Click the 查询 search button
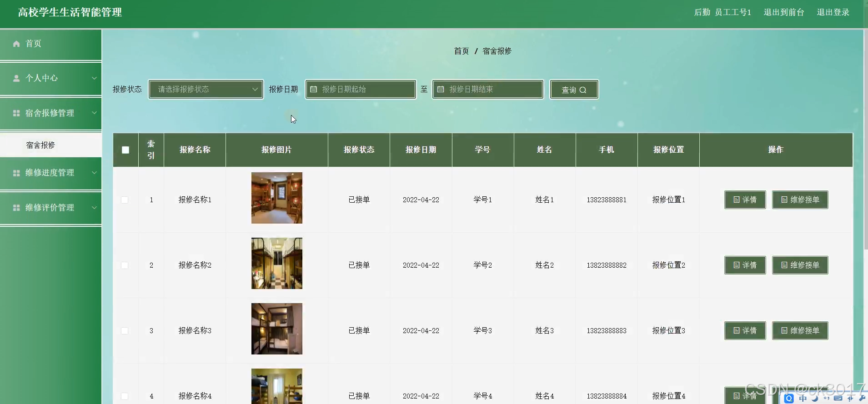 point(574,90)
